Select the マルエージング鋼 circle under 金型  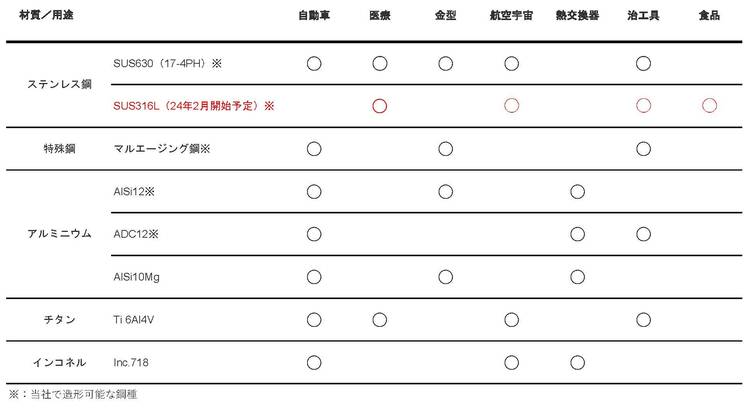click(445, 149)
